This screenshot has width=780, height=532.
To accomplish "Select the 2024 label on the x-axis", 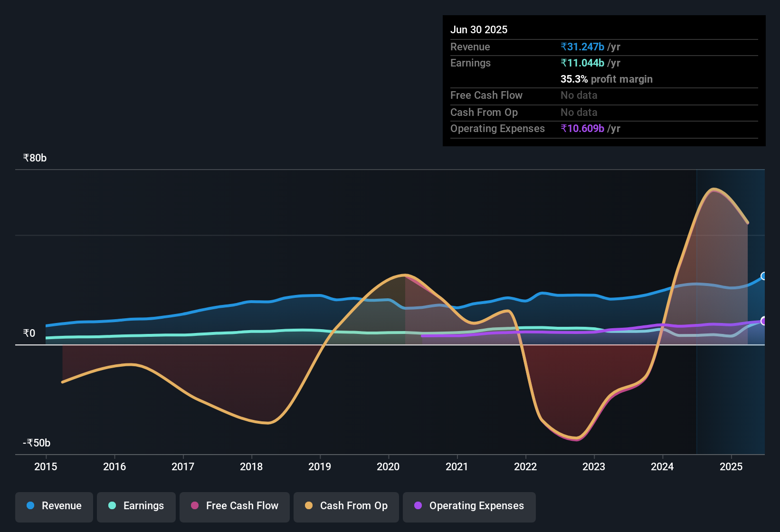I will click(662, 467).
